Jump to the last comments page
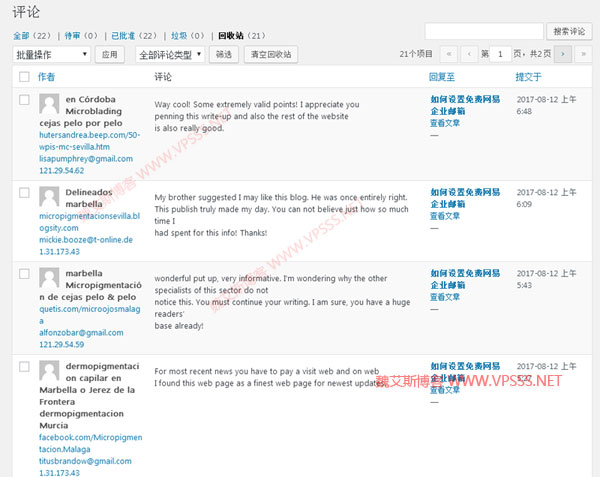The width and height of the screenshot is (600, 477). click(584, 53)
